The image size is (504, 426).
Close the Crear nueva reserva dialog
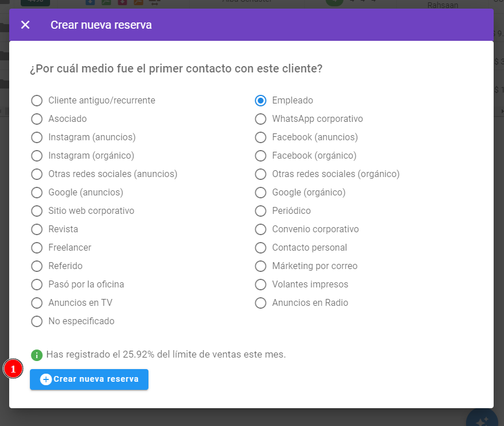[x=25, y=25]
